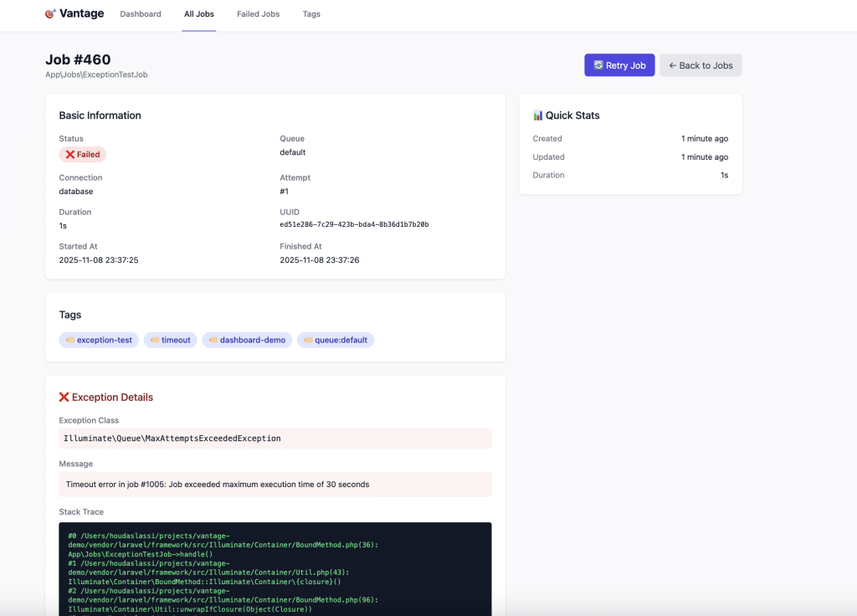Click the X icon inside the Failed status badge

pos(70,154)
